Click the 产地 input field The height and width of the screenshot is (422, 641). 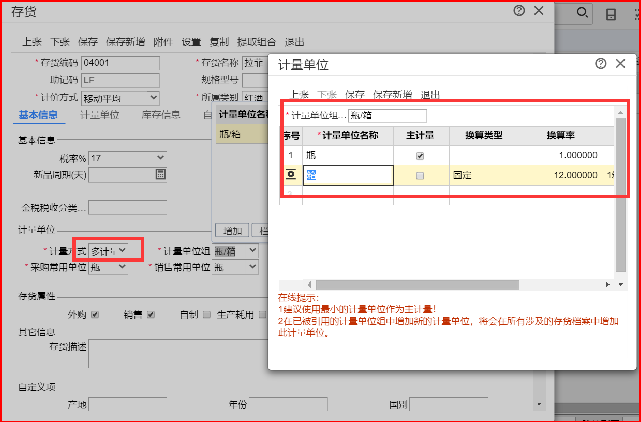pos(128,404)
